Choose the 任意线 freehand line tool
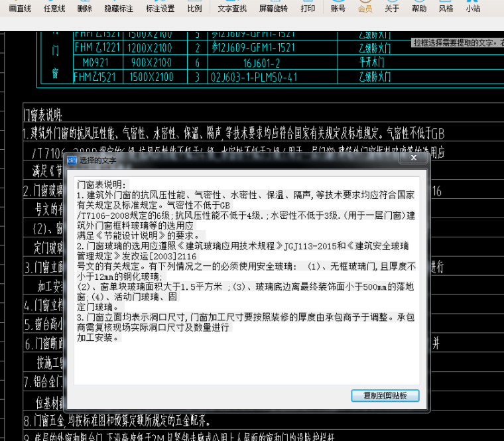504x441 pixels. (x=54, y=9)
